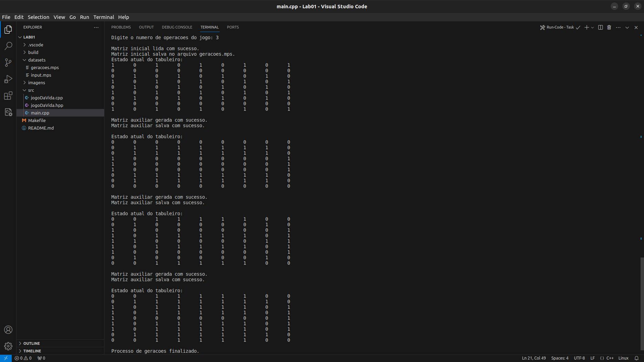Open the Run and Debug view
This screenshot has width=644, height=362.
coord(8,79)
